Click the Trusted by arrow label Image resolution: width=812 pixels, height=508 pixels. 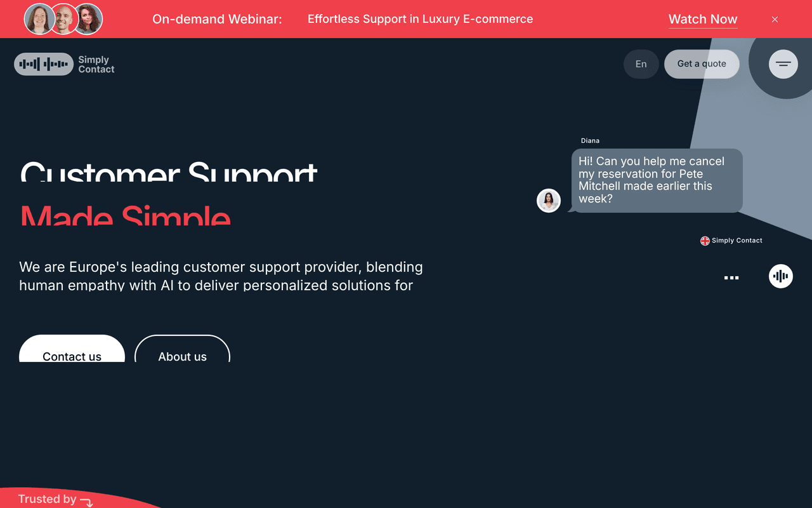tap(56, 500)
